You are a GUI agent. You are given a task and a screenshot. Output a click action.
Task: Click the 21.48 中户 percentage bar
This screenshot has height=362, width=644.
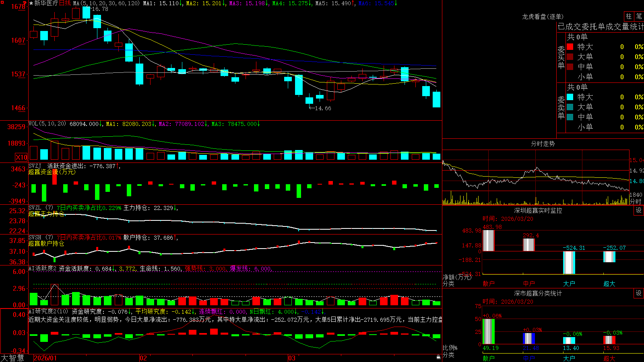529,339
